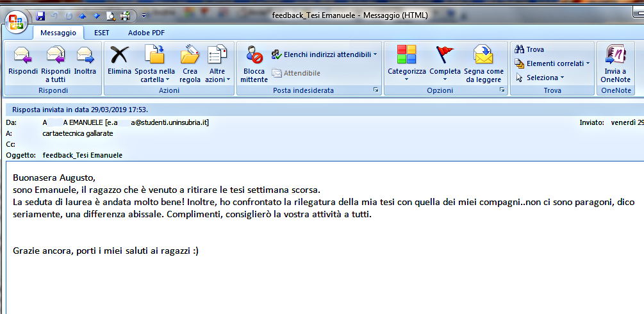
Task: Save message via quick access floppy icon
Action: coord(40,16)
